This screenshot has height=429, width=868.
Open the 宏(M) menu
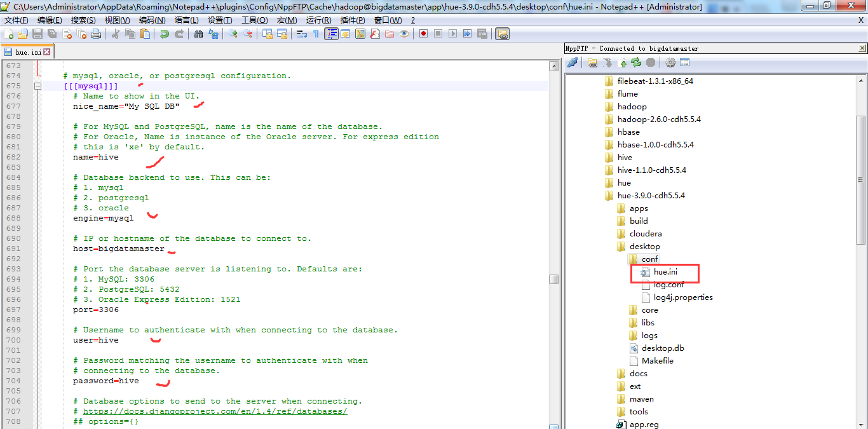[287, 20]
